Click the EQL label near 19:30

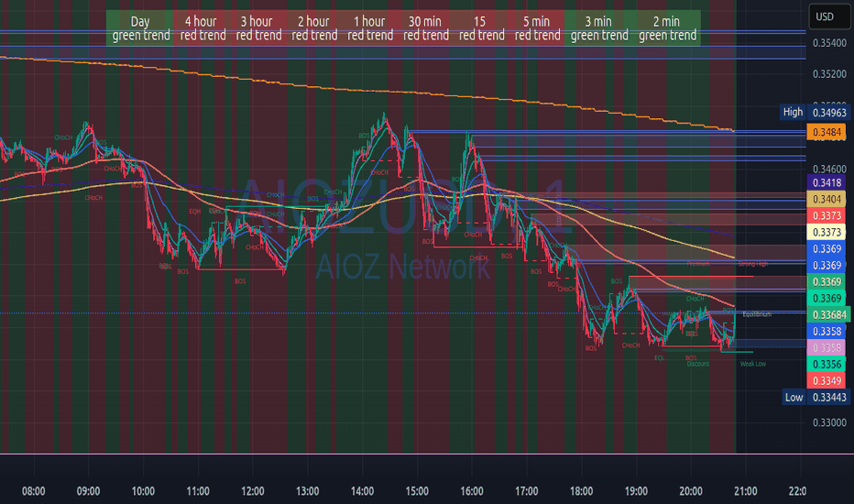[660, 358]
